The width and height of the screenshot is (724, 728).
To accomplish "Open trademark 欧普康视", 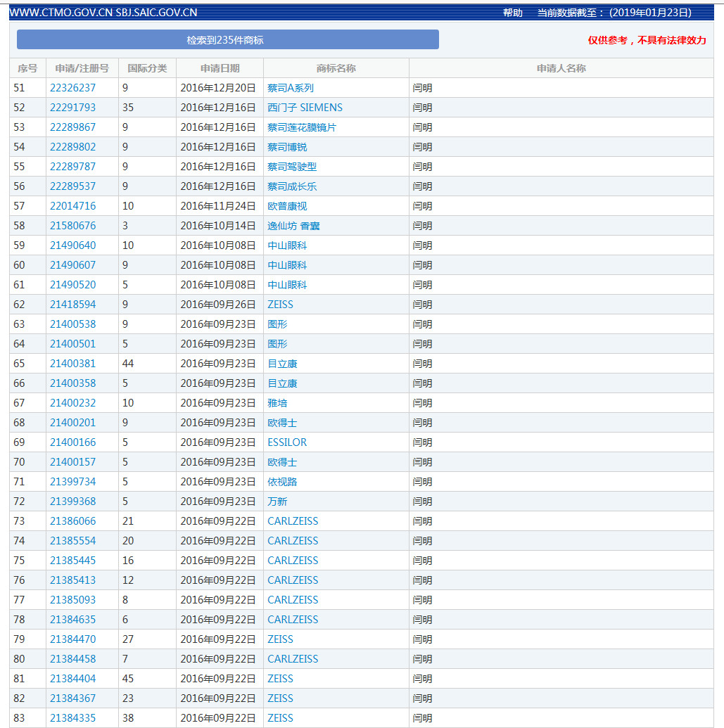I will tap(287, 206).
